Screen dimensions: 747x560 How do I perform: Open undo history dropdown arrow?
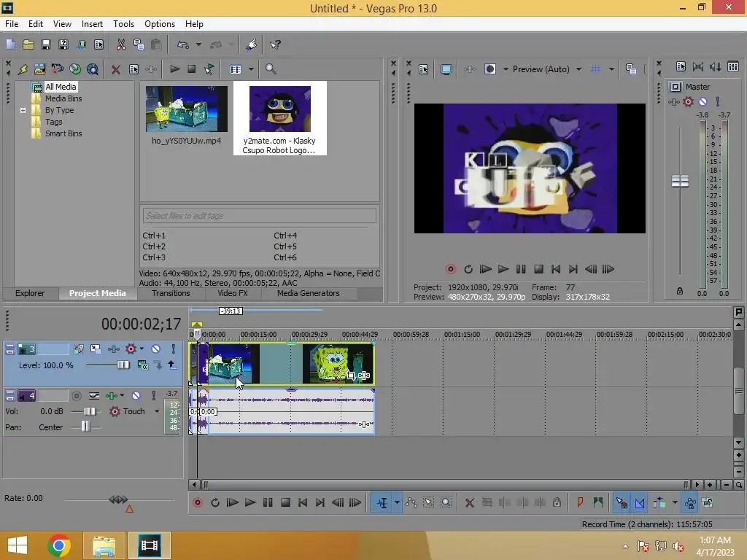(198, 44)
